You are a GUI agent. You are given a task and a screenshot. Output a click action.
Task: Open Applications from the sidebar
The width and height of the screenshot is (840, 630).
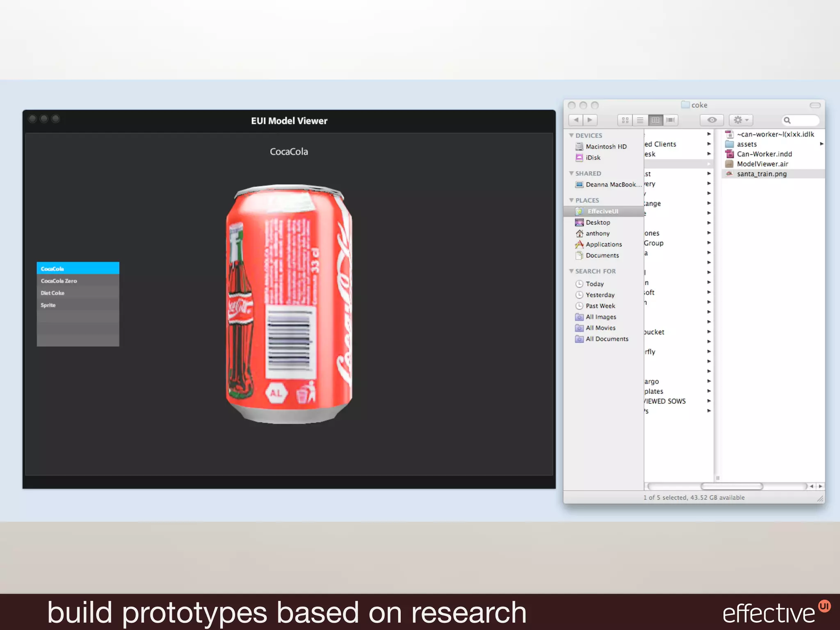pos(603,244)
